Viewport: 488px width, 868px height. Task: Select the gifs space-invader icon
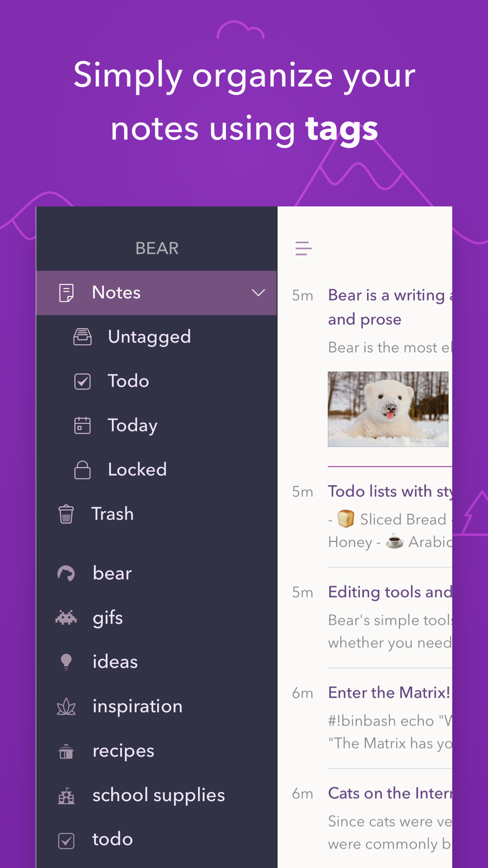pos(66,618)
